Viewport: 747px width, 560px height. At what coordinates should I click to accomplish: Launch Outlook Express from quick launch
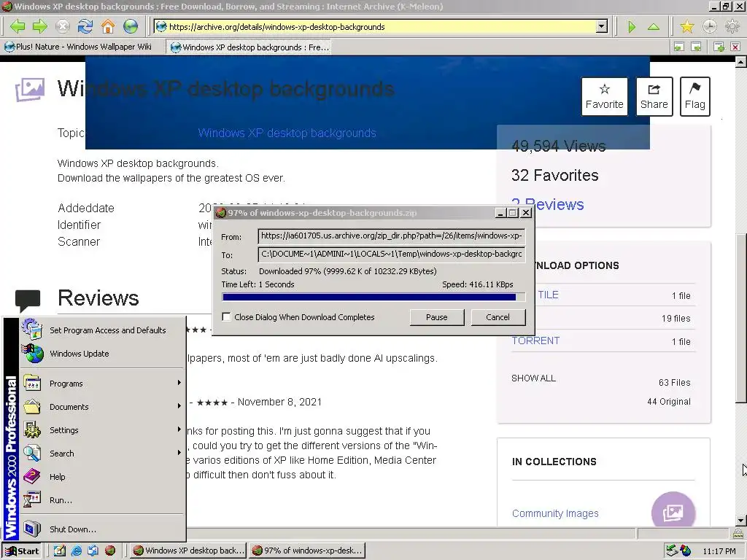(x=93, y=551)
